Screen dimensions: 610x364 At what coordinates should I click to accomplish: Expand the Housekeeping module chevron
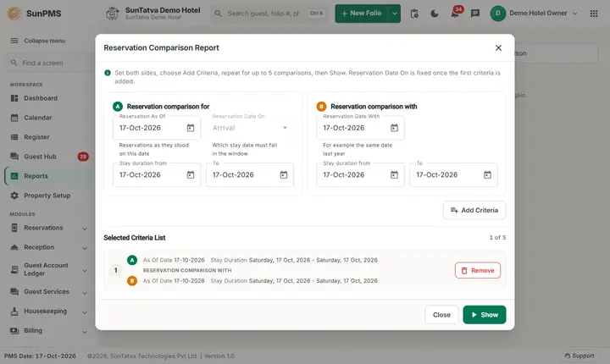85,312
